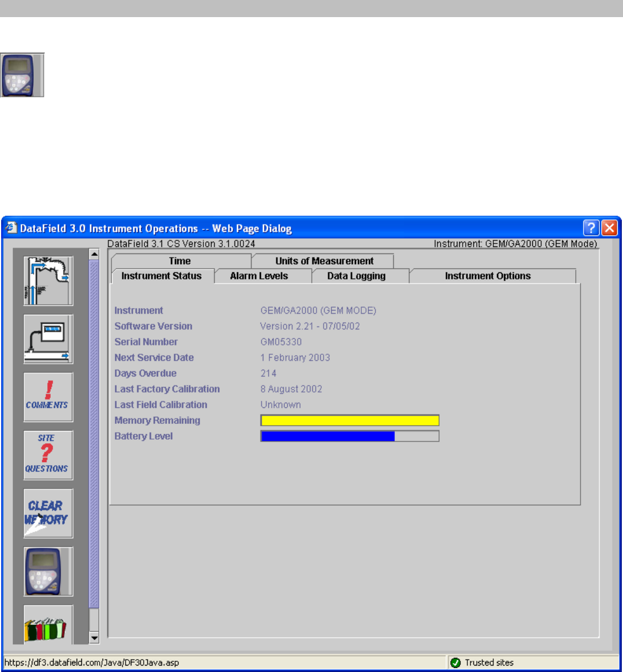Click the DataField 3.1 CS Version text

click(x=182, y=244)
